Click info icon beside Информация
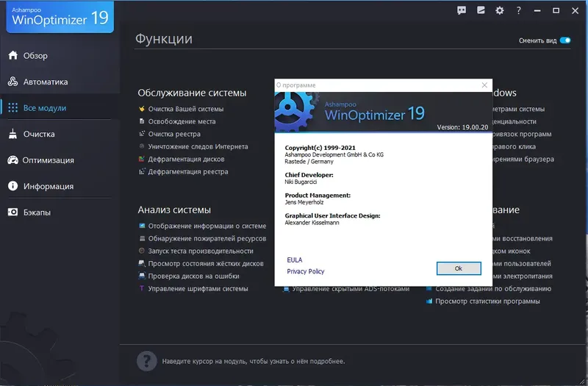 tap(12, 186)
